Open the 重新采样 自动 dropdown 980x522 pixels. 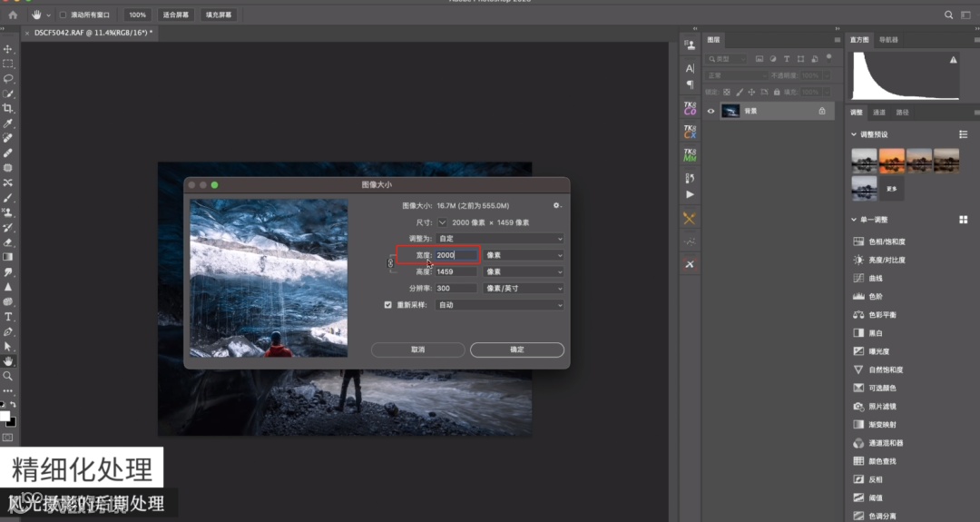point(499,305)
